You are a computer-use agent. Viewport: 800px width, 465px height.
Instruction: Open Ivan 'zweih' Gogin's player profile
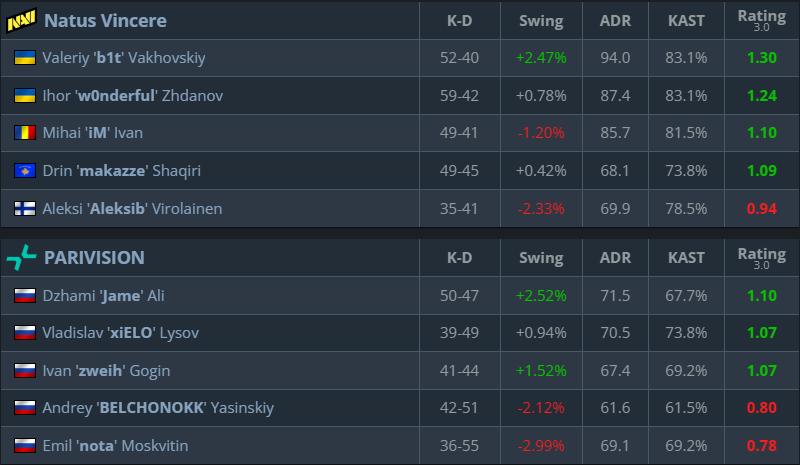click(x=106, y=371)
